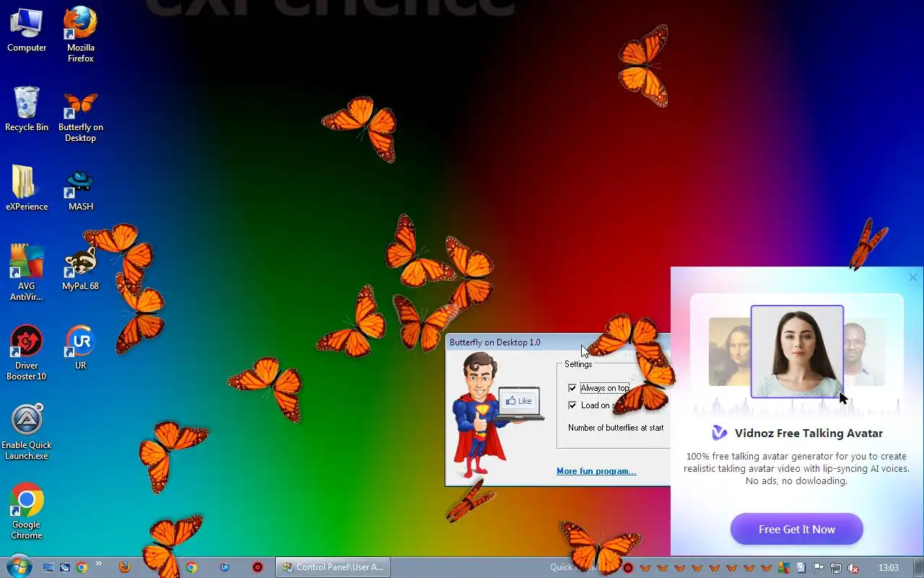Image resolution: width=924 pixels, height=578 pixels.
Task: Toggle the Load on startup checkbox
Action: pyautogui.click(x=572, y=405)
